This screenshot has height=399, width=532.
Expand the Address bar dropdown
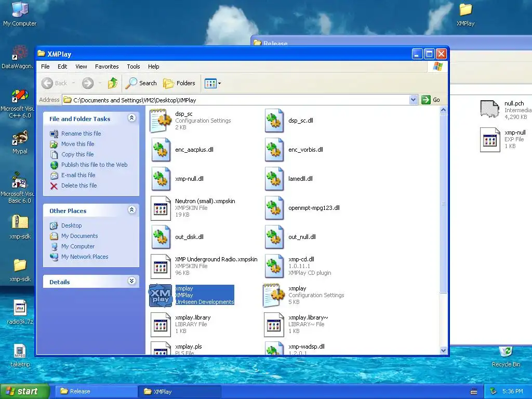tap(413, 100)
